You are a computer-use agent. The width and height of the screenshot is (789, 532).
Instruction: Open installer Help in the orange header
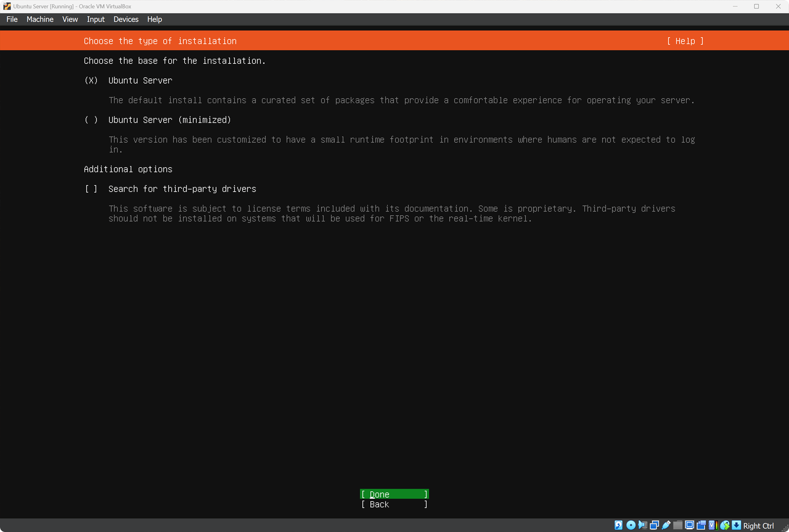[x=685, y=41]
